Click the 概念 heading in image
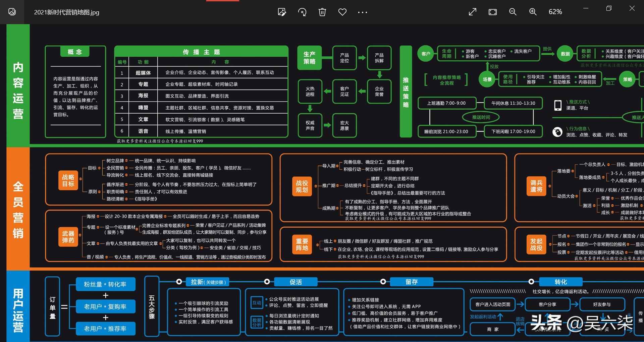Screen dimensions: 644x342 tap(75, 52)
